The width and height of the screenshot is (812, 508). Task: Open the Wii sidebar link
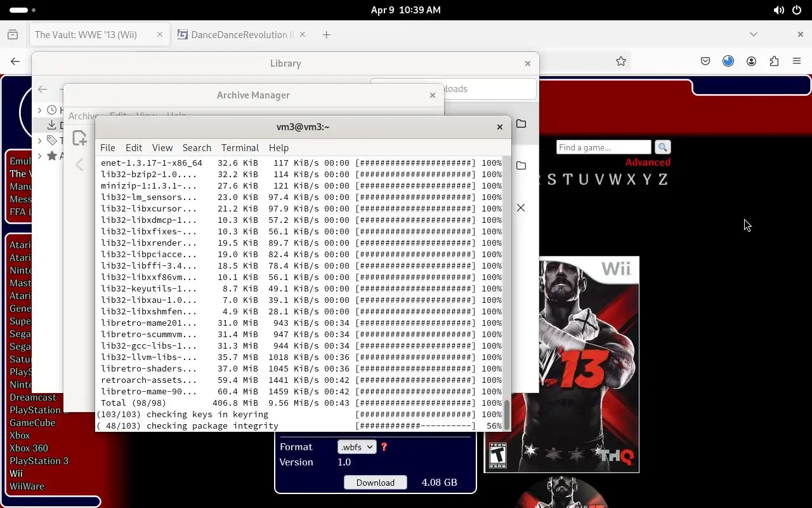coord(16,474)
